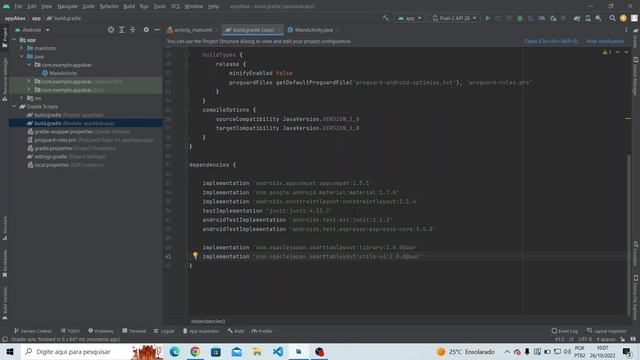Click Select Opened File target icon
This screenshot has width=640, height=360.
coord(111,30)
